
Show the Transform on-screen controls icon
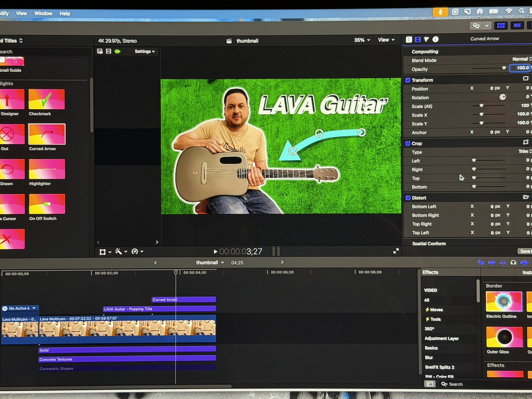click(525, 78)
